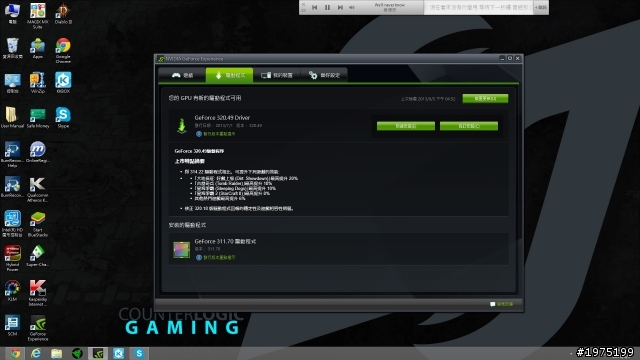Click the green Check for updates button
The image size is (640, 360).
click(x=485, y=98)
